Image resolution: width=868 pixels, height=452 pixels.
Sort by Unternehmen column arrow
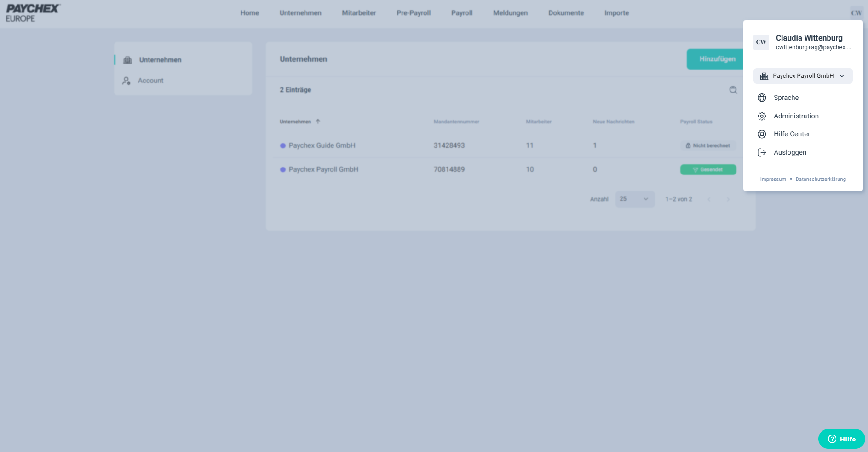[x=318, y=122]
